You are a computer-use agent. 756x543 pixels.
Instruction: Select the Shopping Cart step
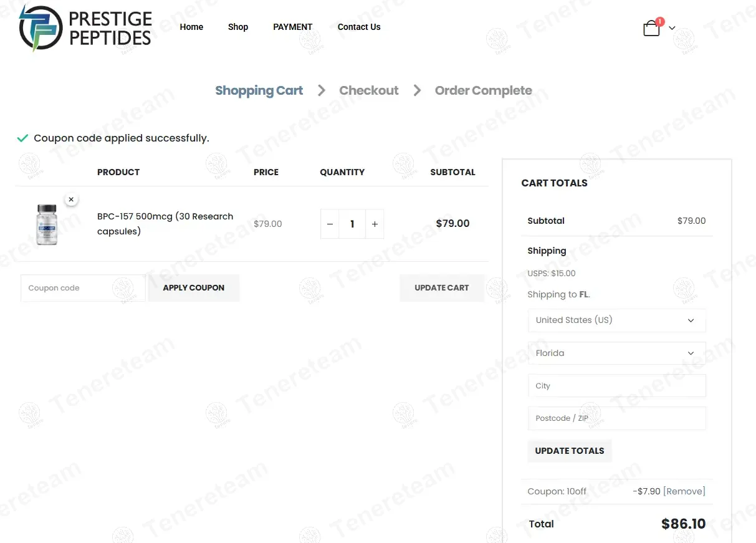pyautogui.click(x=259, y=90)
